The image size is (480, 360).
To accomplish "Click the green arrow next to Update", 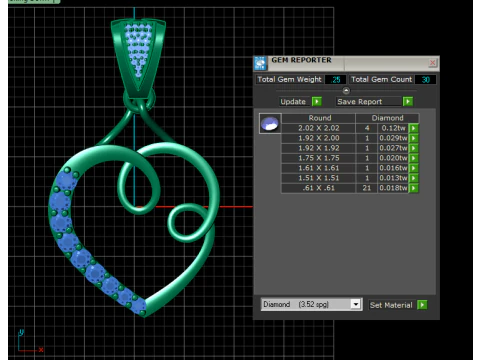I will [316, 101].
